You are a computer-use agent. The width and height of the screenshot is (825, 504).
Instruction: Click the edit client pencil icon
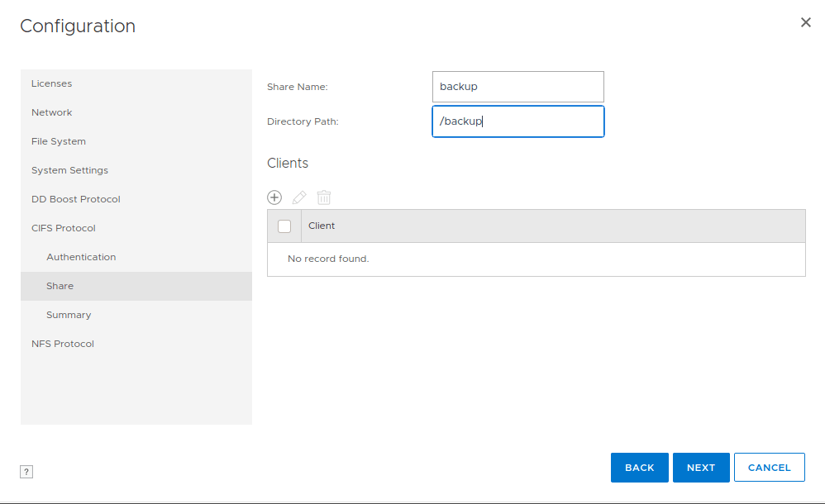299,197
